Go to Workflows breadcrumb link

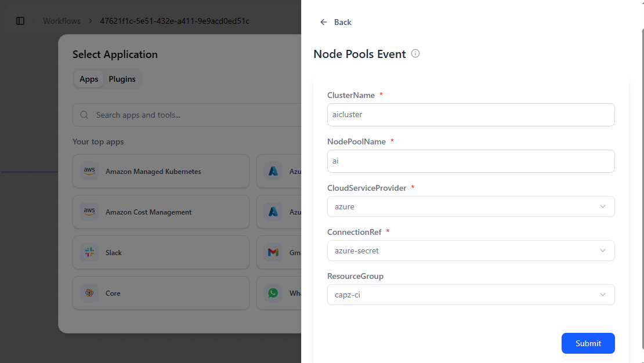coord(61,21)
